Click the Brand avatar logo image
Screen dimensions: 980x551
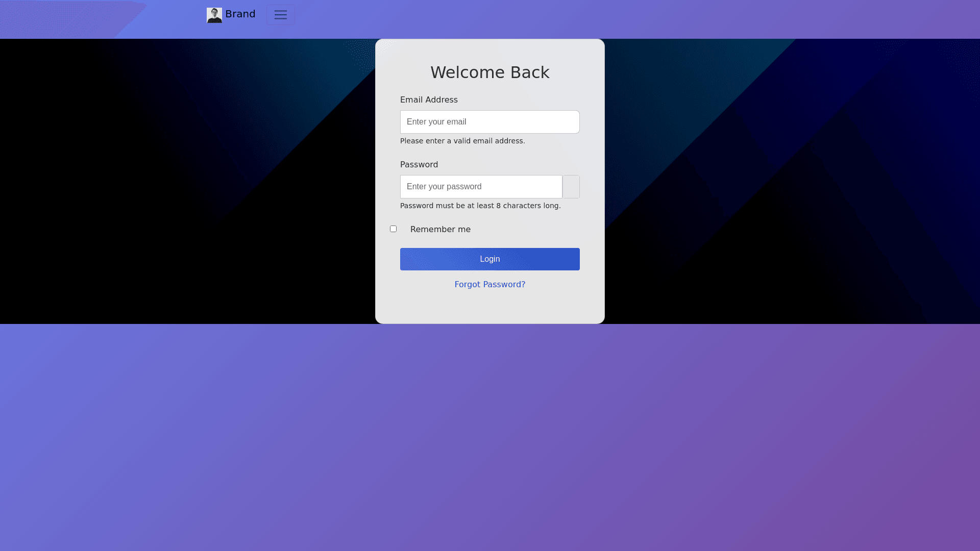(214, 15)
